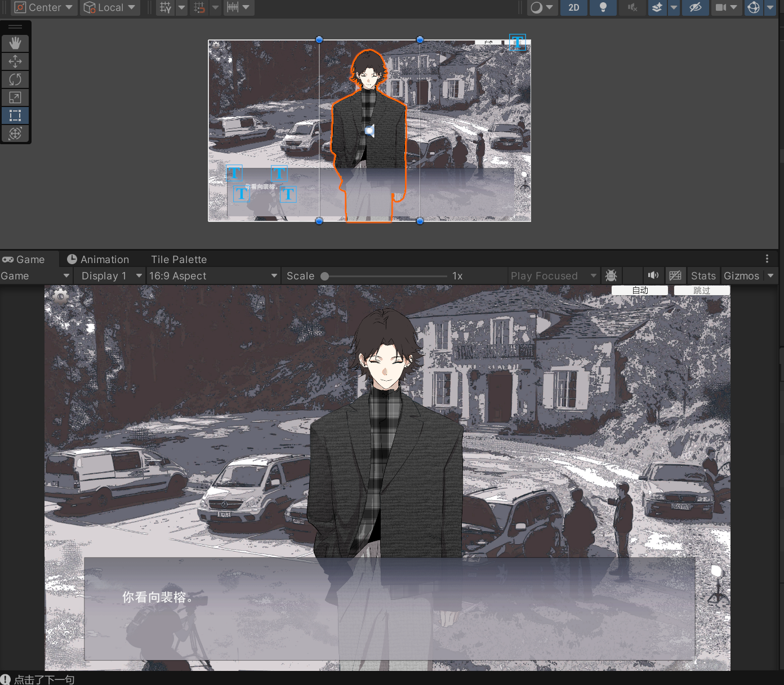
Task: Click the frame debugger bug icon
Action: coord(611,275)
